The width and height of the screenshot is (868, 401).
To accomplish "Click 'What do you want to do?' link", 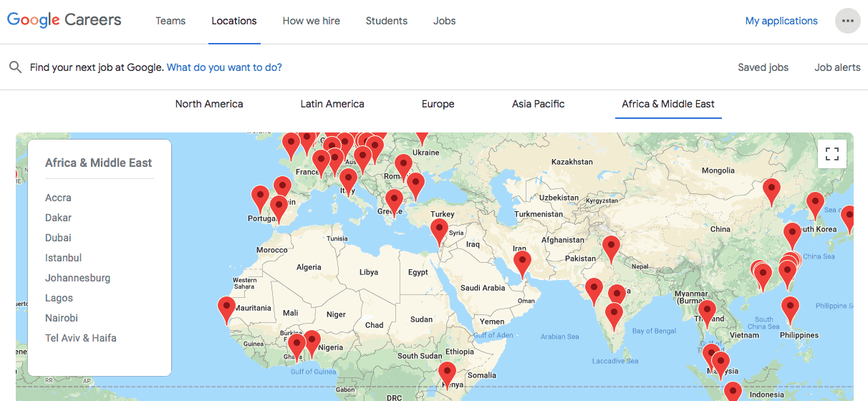I will pos(224,67).
